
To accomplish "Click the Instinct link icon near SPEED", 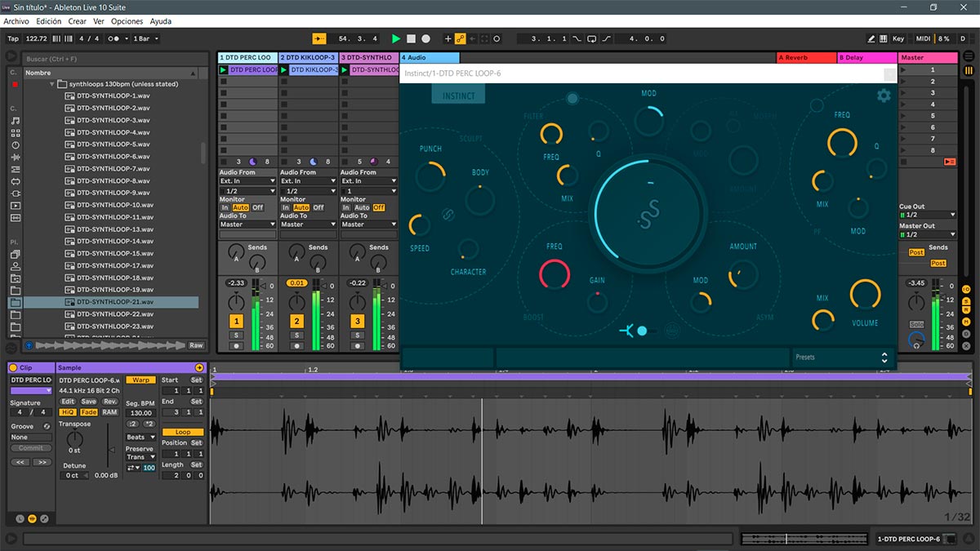I will [x=448, y=216].
